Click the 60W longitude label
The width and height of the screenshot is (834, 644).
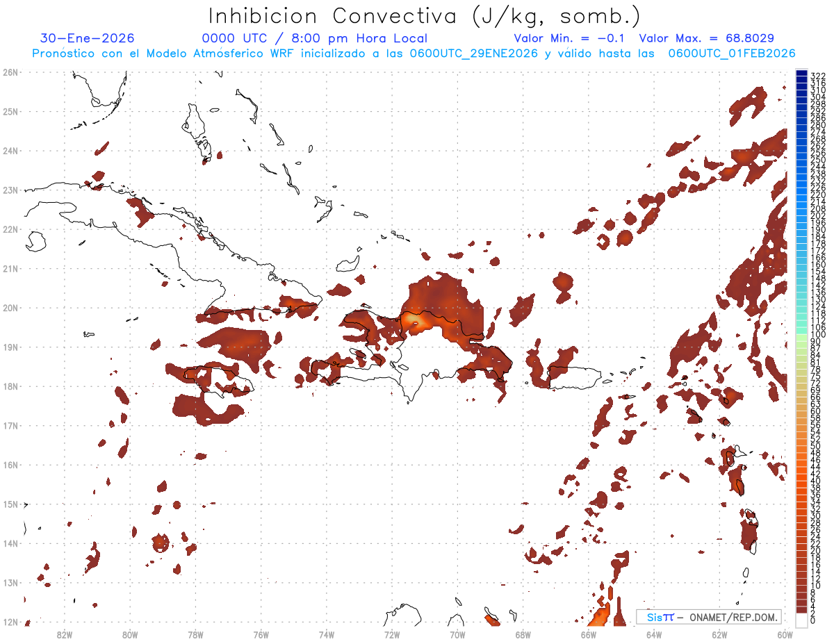tap(785, 634)
